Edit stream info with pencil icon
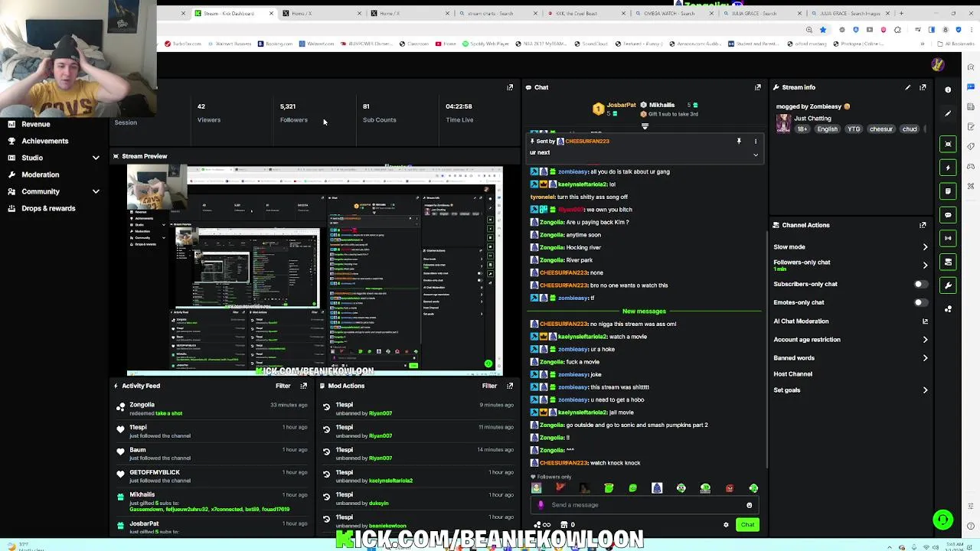The image size is (980, 551). (908, 87)
